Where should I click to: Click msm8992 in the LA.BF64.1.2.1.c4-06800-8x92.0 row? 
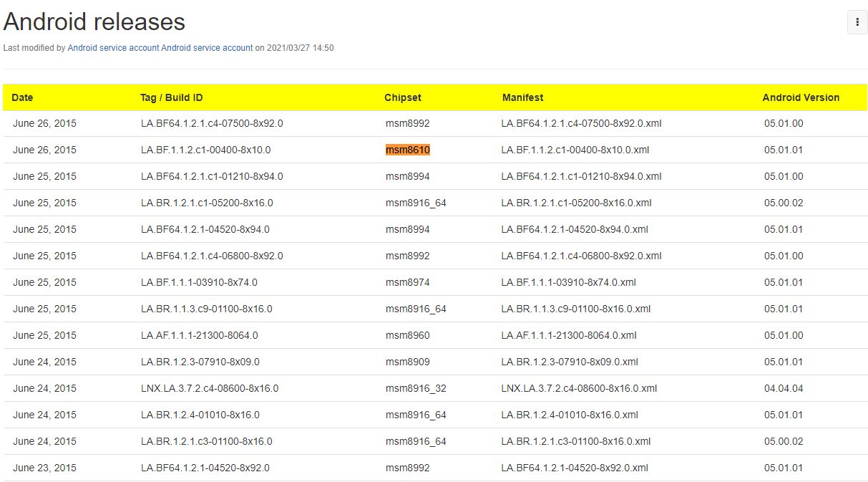point(408,256)
